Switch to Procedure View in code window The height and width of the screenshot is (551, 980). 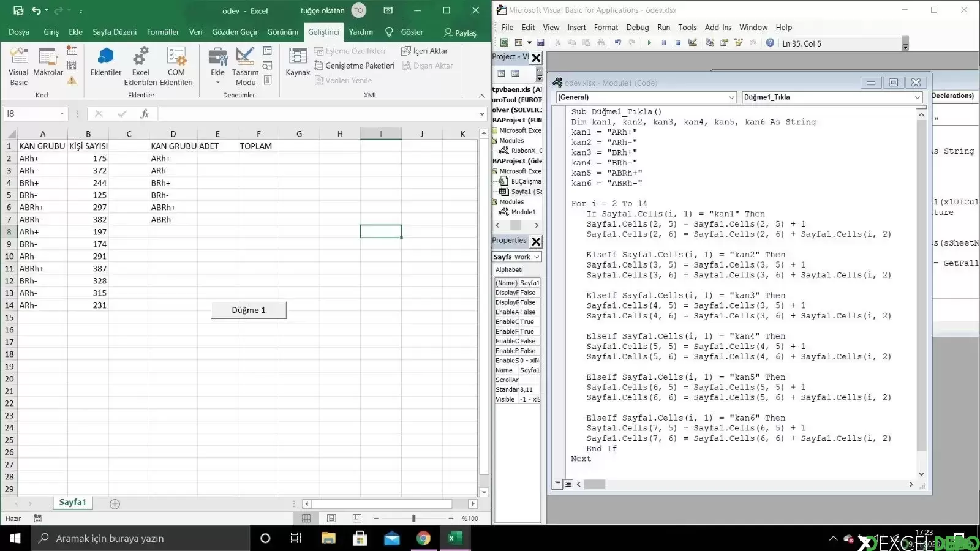[557, 484]
